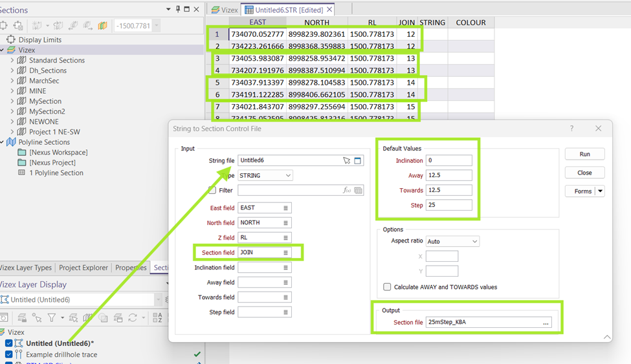Image resolution: width=631 pixels, height=364 pixels.
Task: Expand the Standard Sections tree node
Action: [12, 60]
